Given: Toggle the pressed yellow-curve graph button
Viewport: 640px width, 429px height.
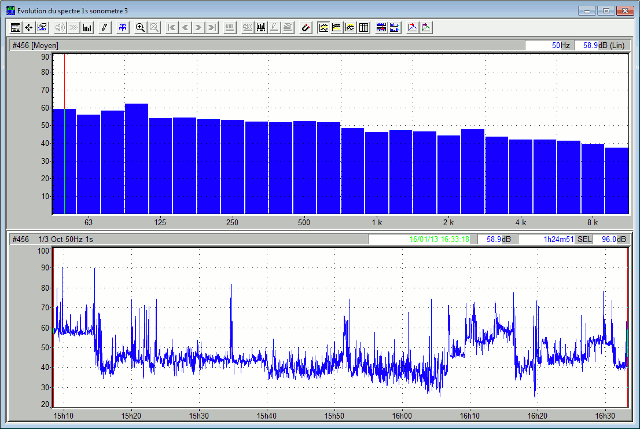Looking at the screenshot, I should point(323,27).
